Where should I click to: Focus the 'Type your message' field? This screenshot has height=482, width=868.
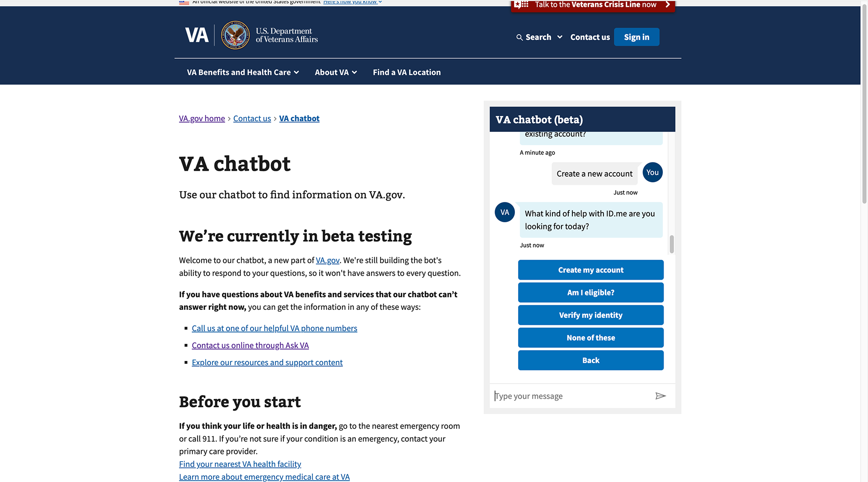pyautogui.click(x=570, y=396)
